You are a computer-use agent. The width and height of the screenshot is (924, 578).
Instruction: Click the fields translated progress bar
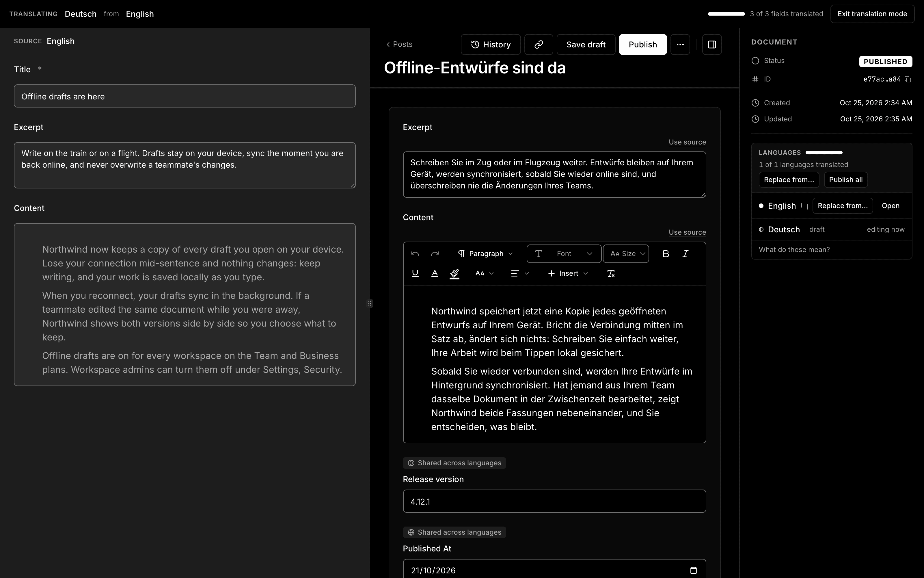(x=726, y=14)
